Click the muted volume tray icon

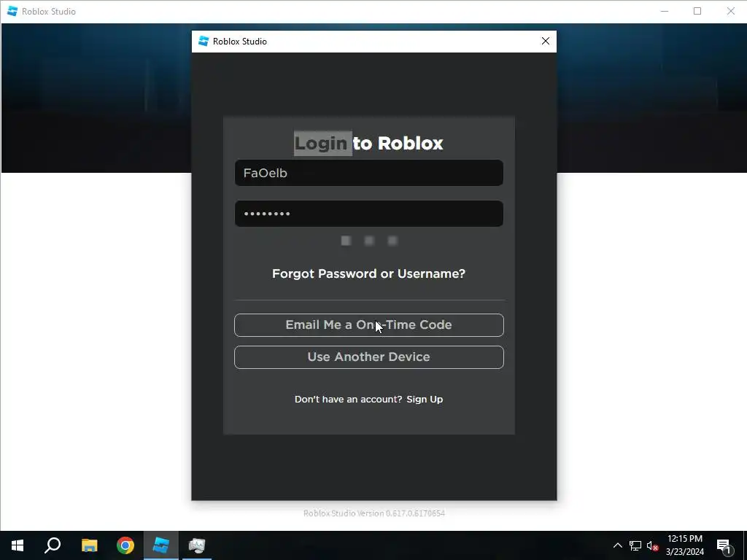652,545
